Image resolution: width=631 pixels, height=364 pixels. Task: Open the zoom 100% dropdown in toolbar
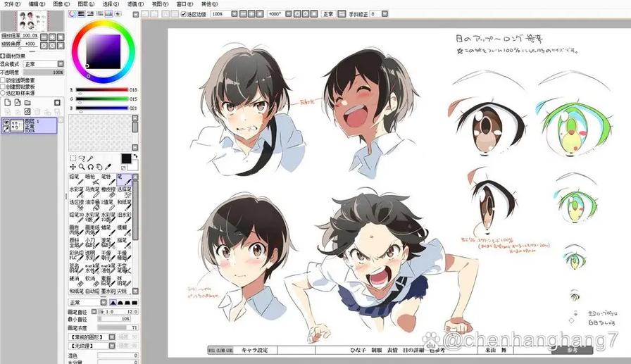[x=225, y=13]
